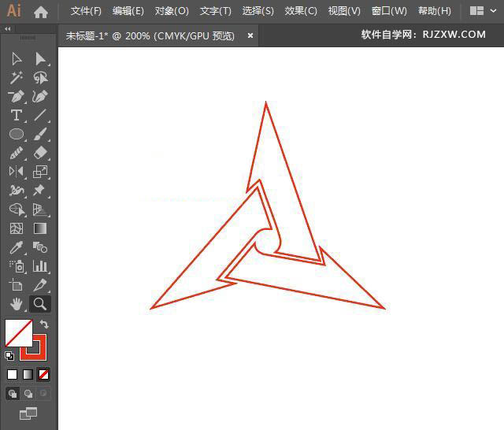
Task: Select the Hand tool
Action: (17, 304)
